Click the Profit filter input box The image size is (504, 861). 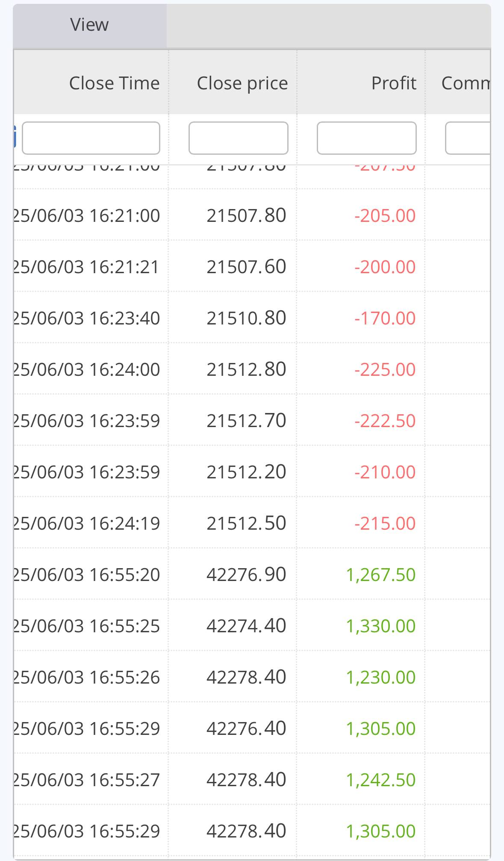click(366, 138)
